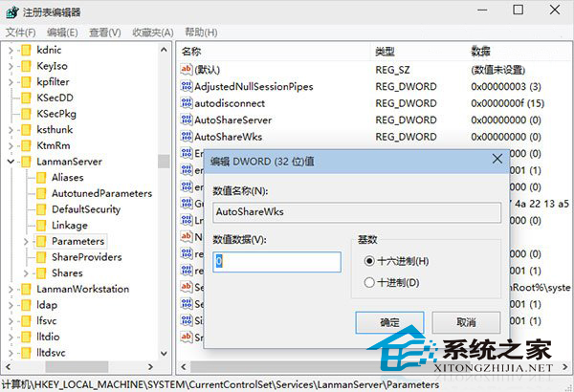Click the 0x00000003 (3) data cell
Image resolution: width=574 pixels, height=392 pixels.
coord(506,86)
